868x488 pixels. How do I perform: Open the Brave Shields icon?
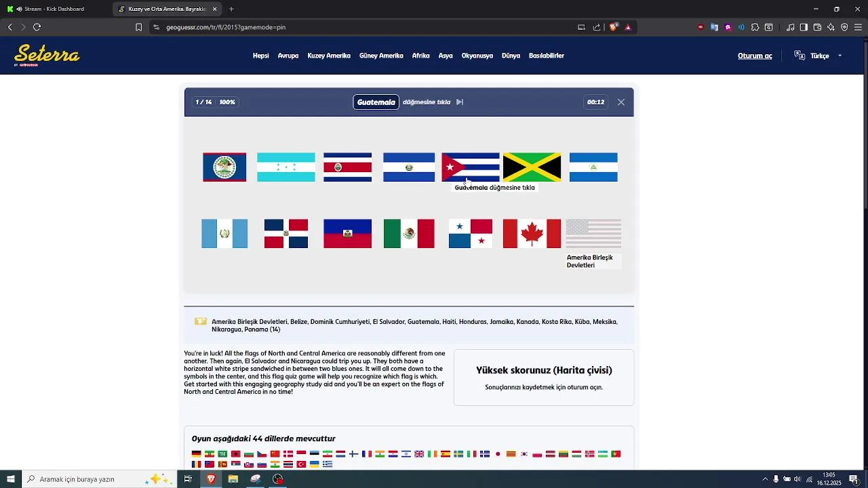[614, 27]
